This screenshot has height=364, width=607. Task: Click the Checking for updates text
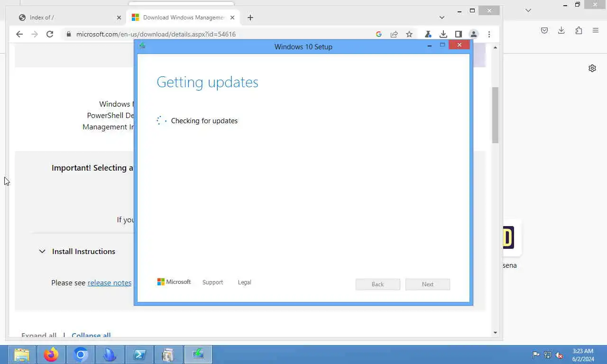(204, 121)
